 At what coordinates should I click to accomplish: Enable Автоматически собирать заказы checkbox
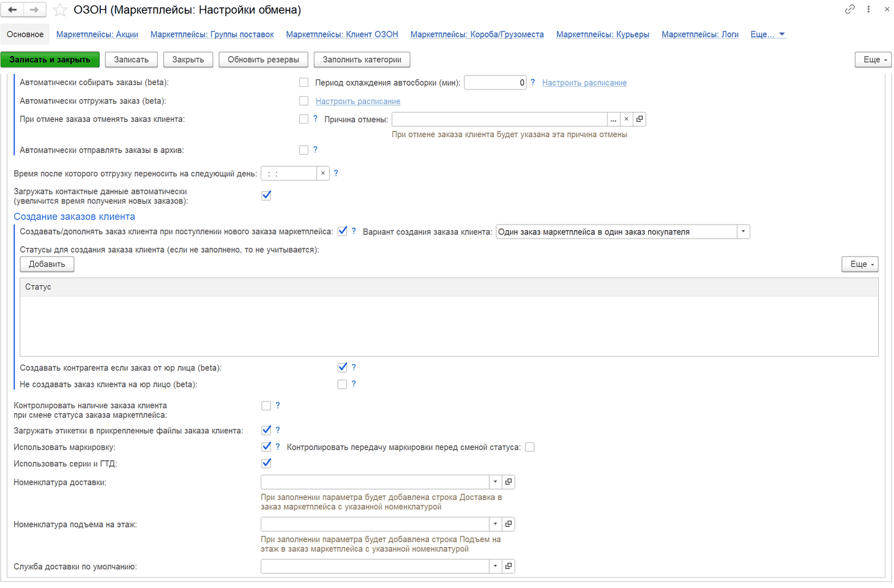304,82
